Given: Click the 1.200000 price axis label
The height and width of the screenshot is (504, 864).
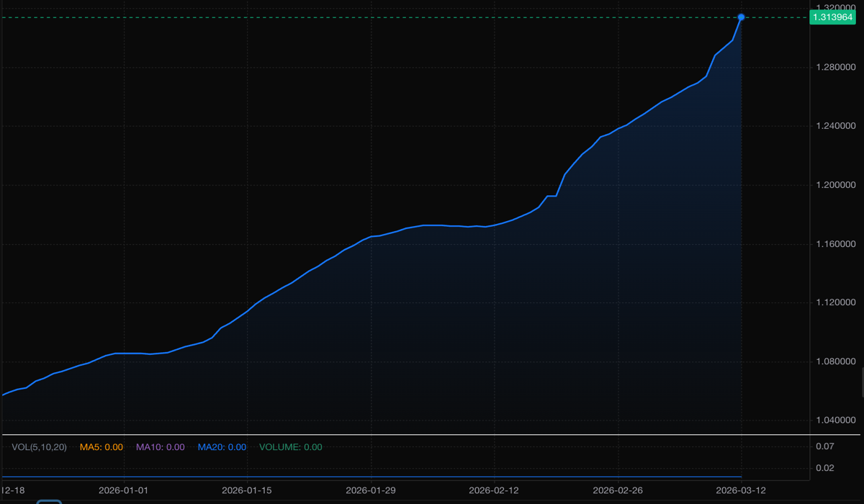Looking at the screenshot, I should click(834, 185).
